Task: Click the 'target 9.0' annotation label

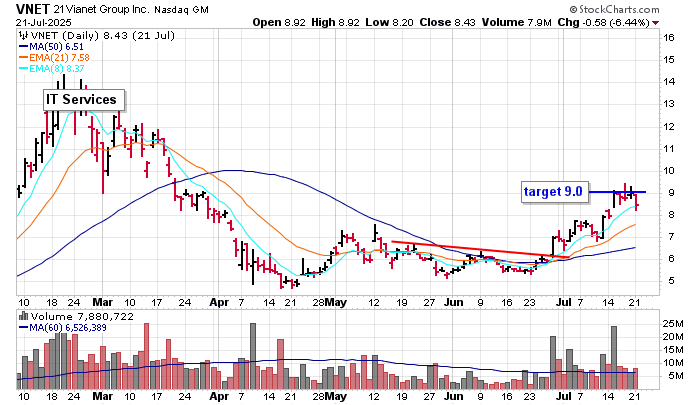Action: [554, 192]
